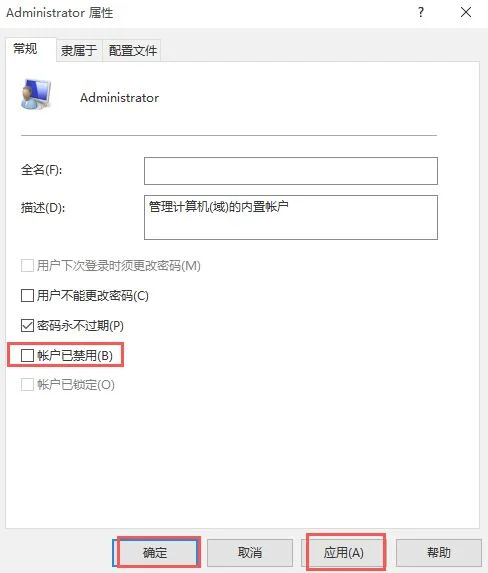The width and height of the screenshot is (488, 573).
Task: Enable 用户不能更改密码 checkbox
Action: (27, 295)
